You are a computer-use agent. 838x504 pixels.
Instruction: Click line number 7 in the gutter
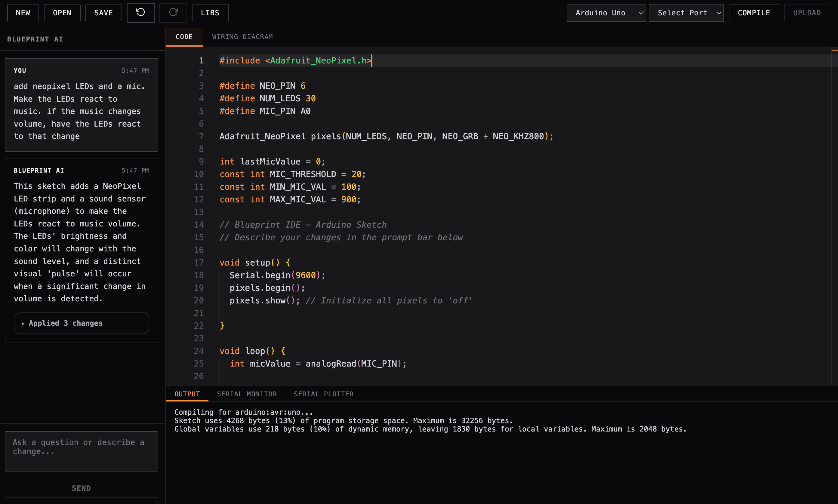point(201,136)
